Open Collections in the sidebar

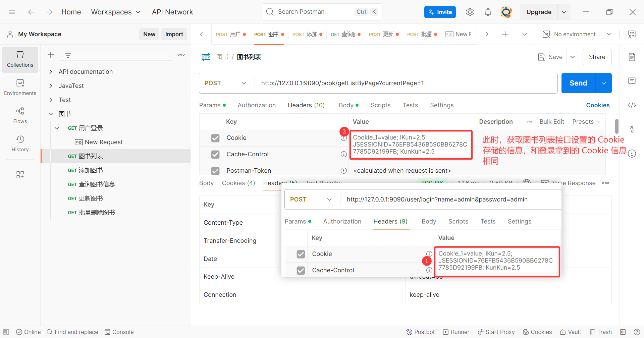click(20, 59)
